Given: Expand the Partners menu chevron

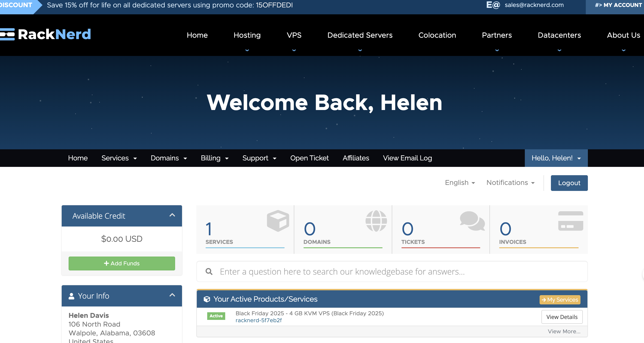Looking at the screenshot, I should pyautogui.click(x=497, y=50).
